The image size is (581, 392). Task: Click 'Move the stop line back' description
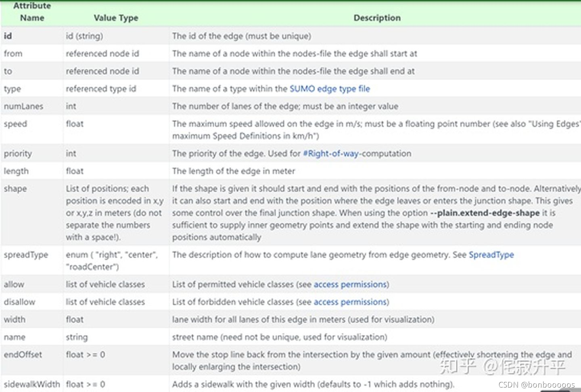point(372,361)
